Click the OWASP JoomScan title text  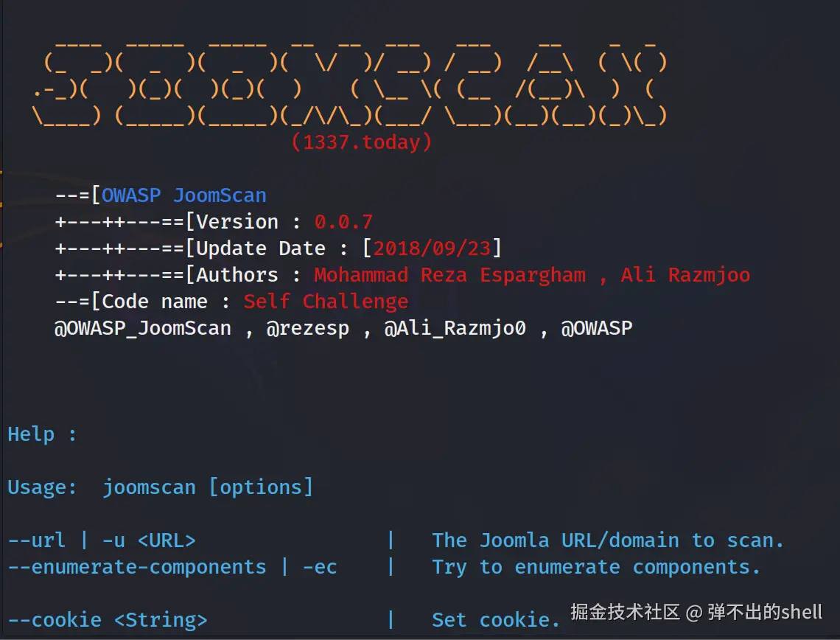click(183, 195)
